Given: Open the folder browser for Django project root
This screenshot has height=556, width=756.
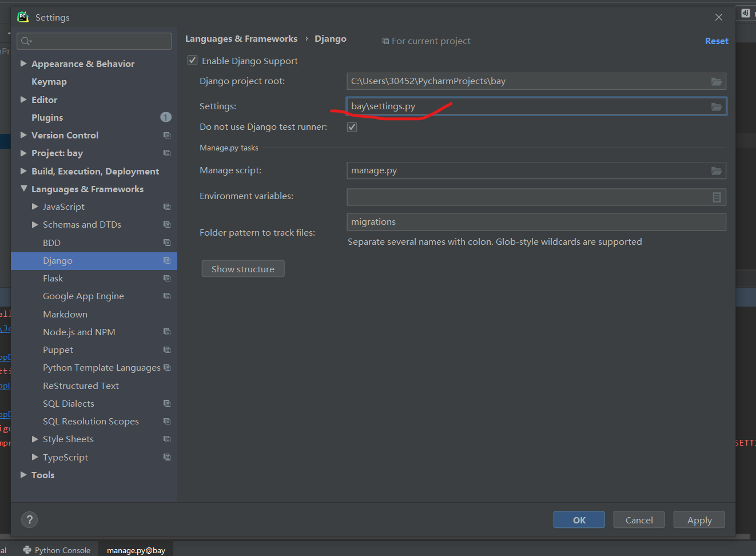Looking at the screenshot, I should click(717, 81).
